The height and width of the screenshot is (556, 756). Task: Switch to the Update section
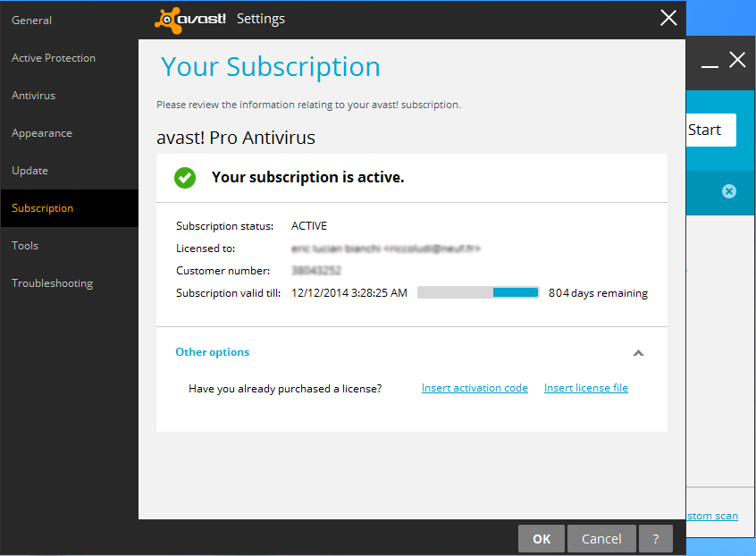(x=69, y=171)
